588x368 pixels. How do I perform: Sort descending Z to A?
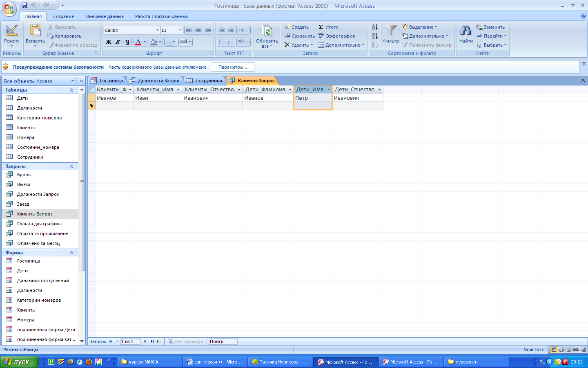pyautogui.click(x=375, y=36)
